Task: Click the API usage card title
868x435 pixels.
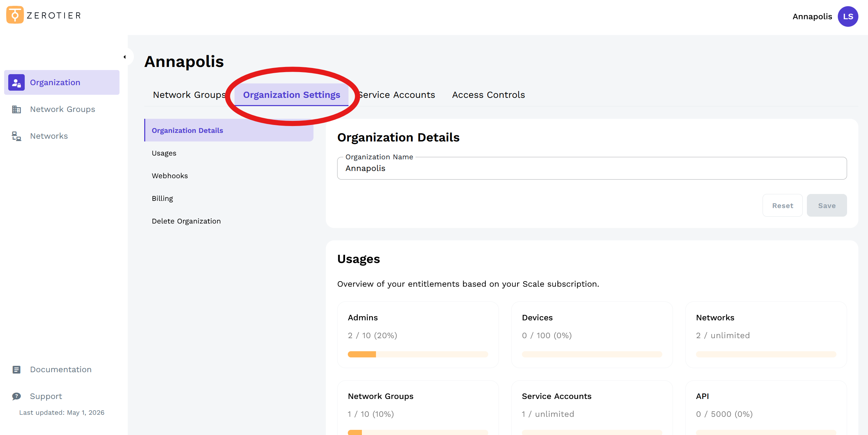Action: point(702,396)
